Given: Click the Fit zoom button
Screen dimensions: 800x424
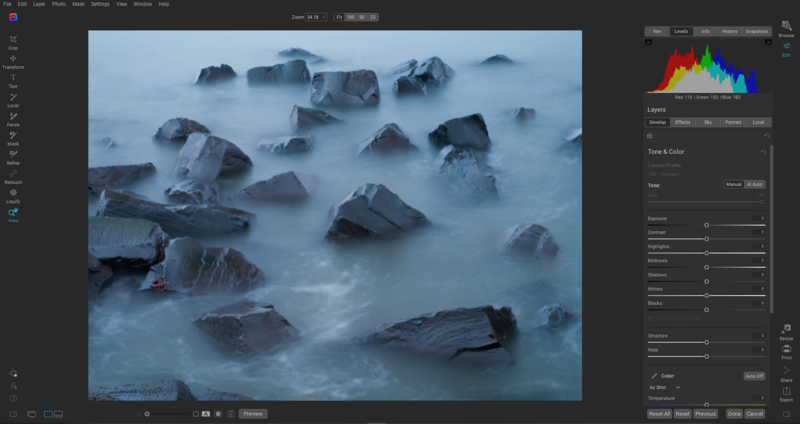Looking at the screenshot, I should (339, 17).
